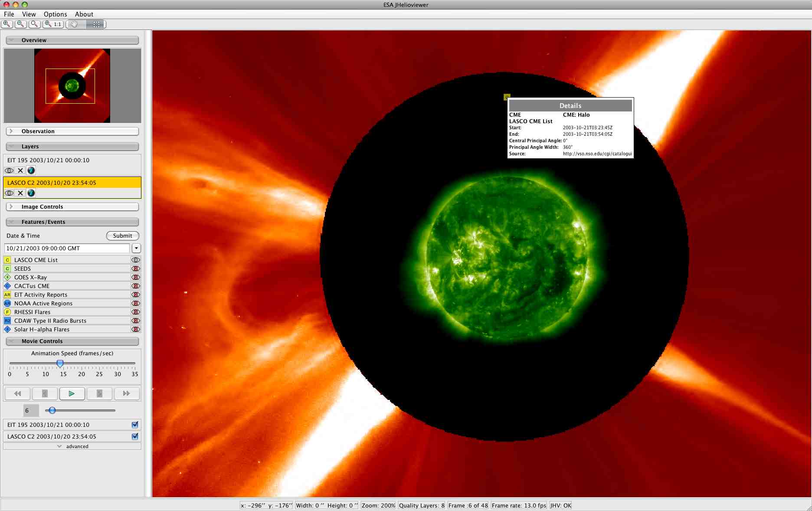Click the date time input field
This screenshot has width=812, height=511.
67,248
